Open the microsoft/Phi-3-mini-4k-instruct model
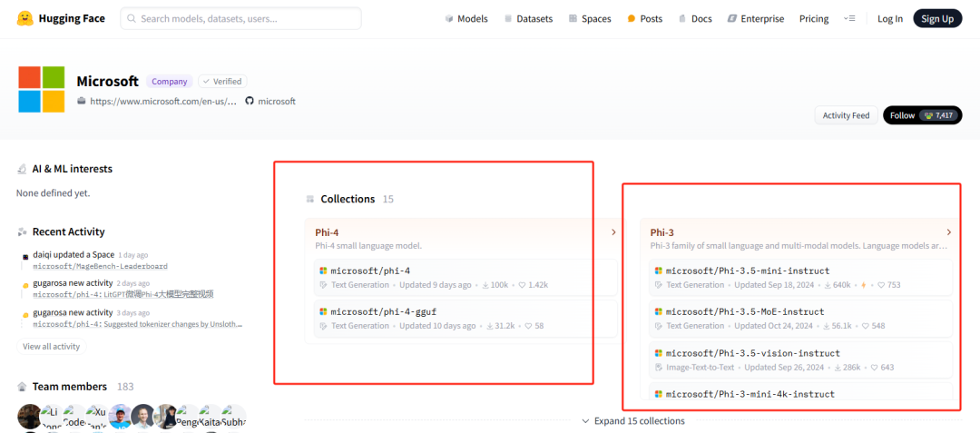This screenshot has width=980, height=433. pyautogui.click(x=800, y=392)
